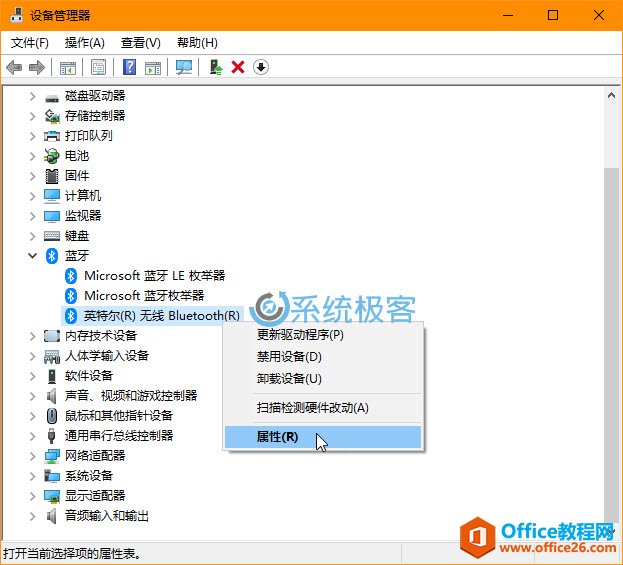This screenshot has width=623, height=565.
Task: Click the show/hide console tree icon
Action: [x=68, y=68]
